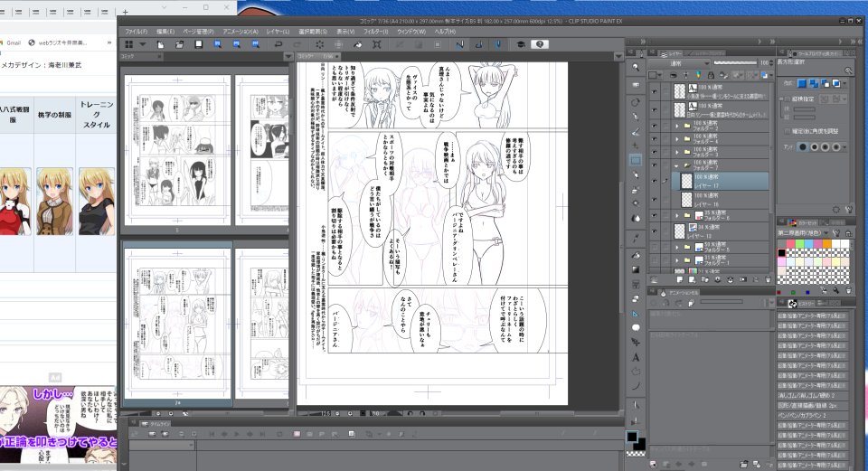Open the dropdown arrow beside command bar grid
This screenshot has width=868, height=471.
142,44
